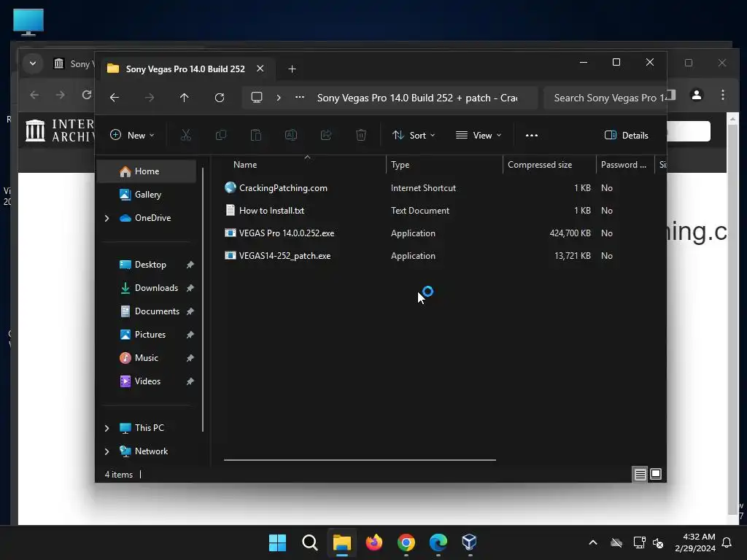Open Chrome three-dot menu in browser window

click(723, 95)
